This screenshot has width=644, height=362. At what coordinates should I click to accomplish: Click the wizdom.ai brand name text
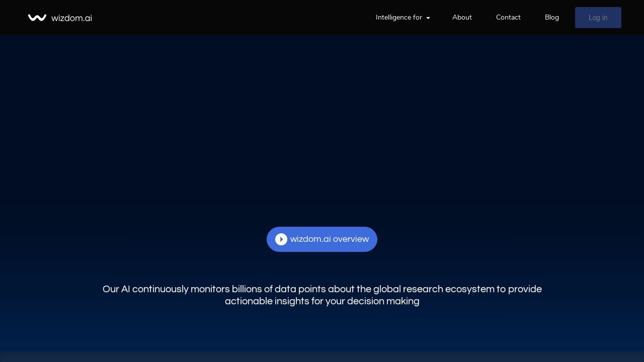click(71, 18)
